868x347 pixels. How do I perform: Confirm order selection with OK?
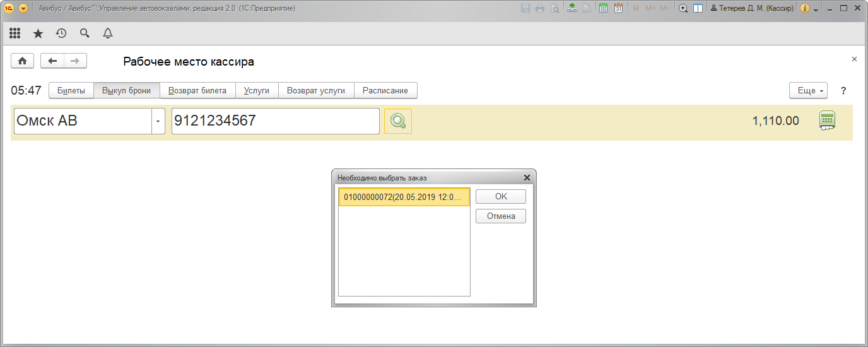point(500,196)
